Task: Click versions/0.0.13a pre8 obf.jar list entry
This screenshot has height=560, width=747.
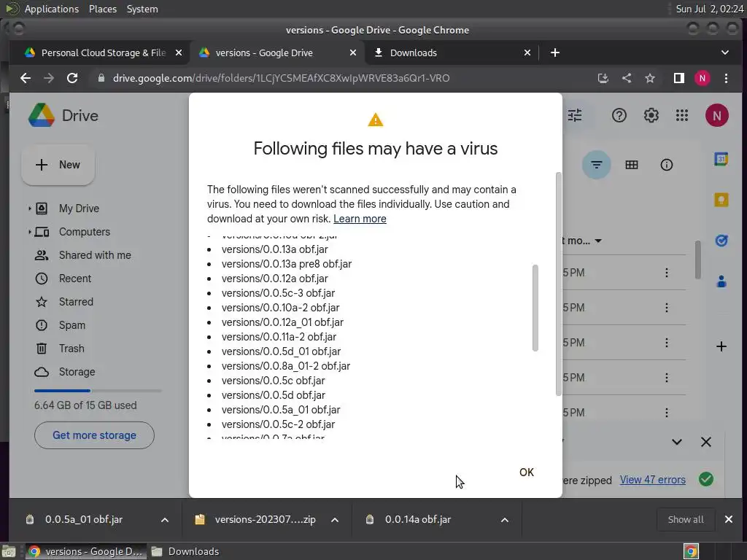Action: (286, 264)
